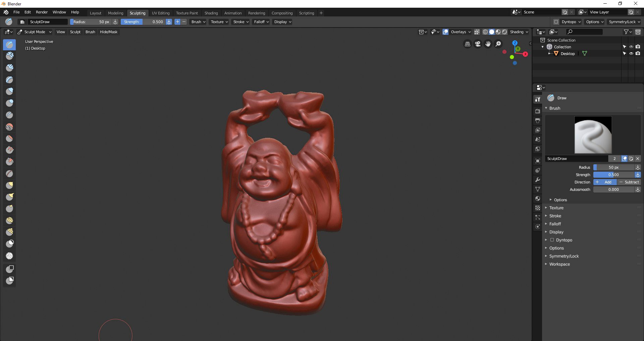This screenshot has height=341, width=644.
Task: Switch to Rendered shading mode
Action: point(504,32)
